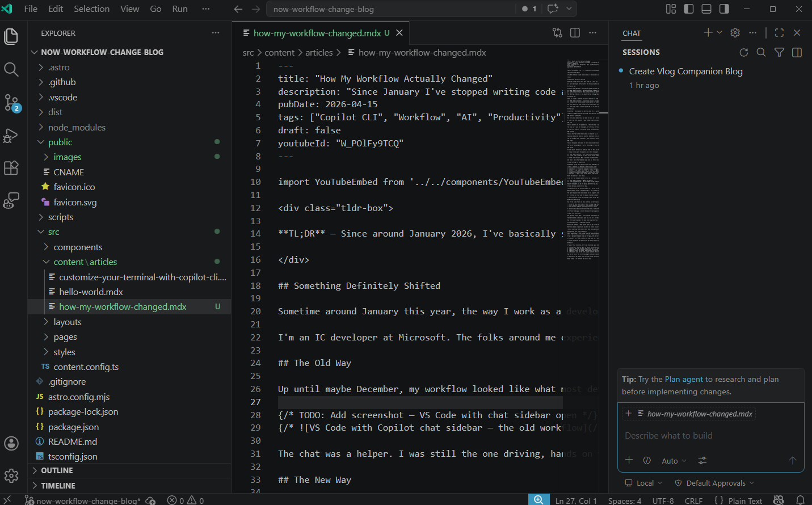Image resolution: width=812 pixels, height=505 pixels.
Task: Search chat sessions with magnifier icon
Action: (761, 52)
